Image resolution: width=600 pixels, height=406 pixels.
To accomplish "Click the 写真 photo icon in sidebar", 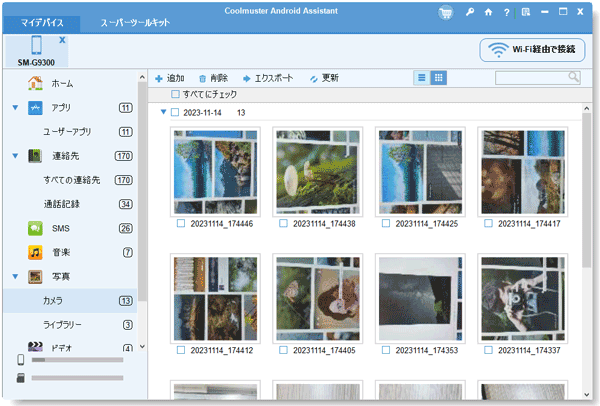I will tap(35, 277).
